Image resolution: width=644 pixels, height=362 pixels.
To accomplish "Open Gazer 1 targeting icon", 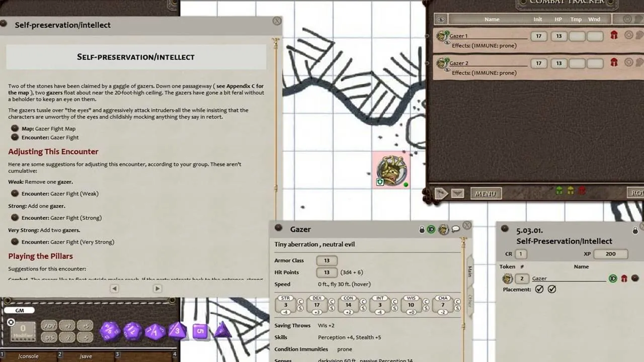I will [x=628, y=35].
